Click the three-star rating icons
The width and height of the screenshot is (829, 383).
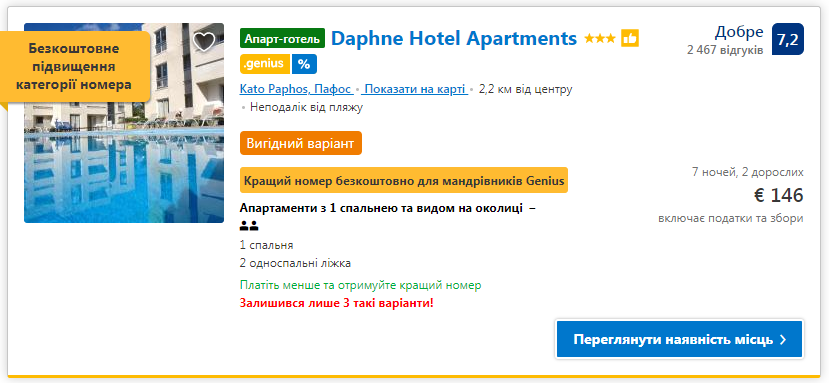(600, 39)
